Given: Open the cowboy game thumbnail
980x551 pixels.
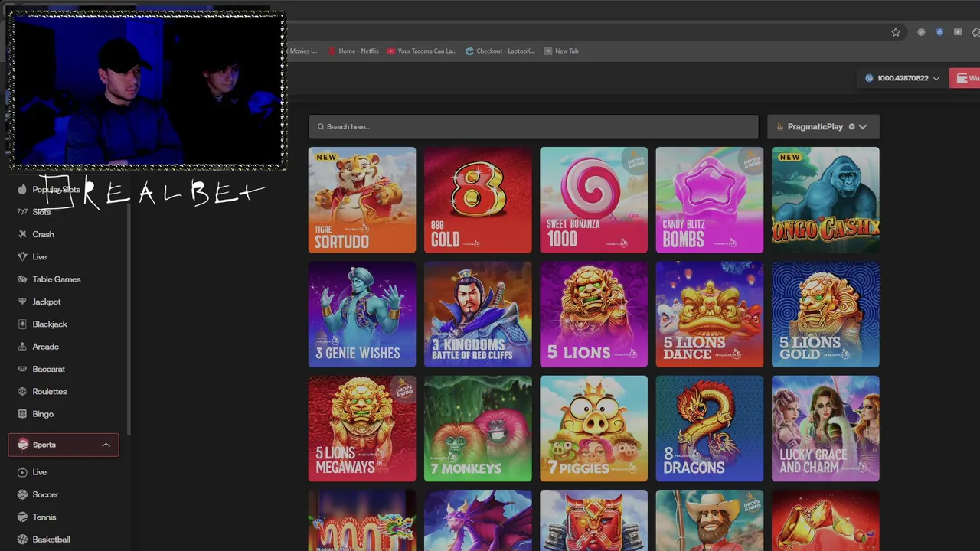Looking at the screenshot, I should pyautogui.click(x=710, y=520).
